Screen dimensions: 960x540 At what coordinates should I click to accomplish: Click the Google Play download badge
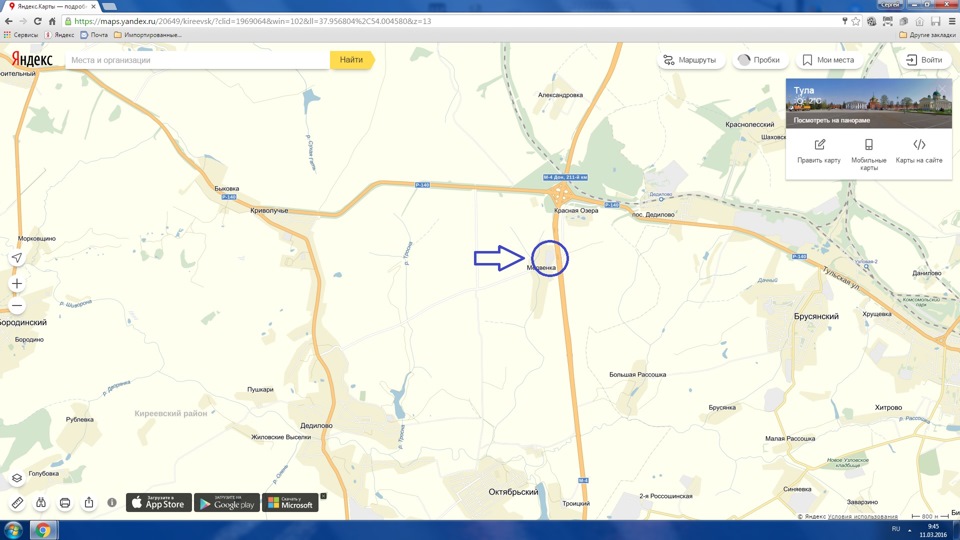227,503
